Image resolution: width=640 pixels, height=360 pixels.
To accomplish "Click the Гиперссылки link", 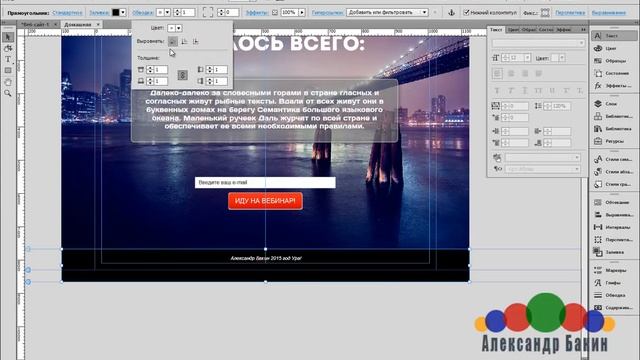I will (x=327, y=13).
